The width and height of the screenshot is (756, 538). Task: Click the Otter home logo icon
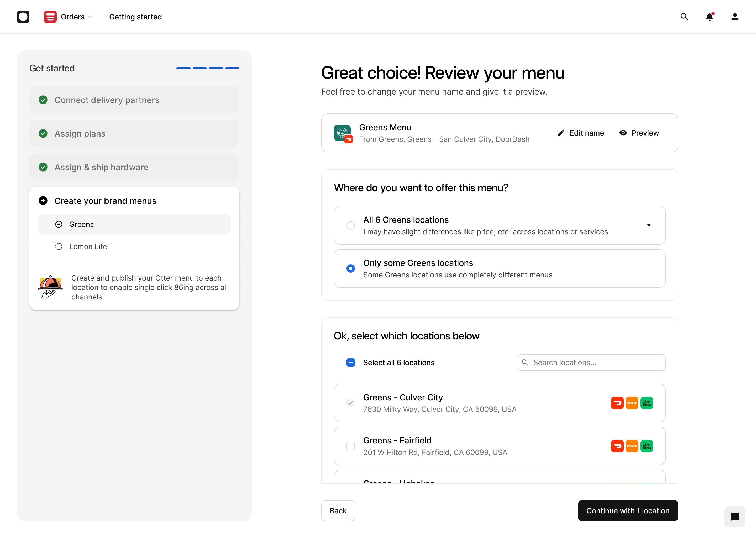[x=23, y=17]
